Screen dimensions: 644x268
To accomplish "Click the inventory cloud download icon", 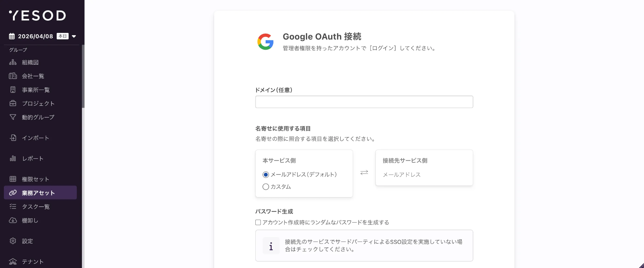I will tap(13, 220).
